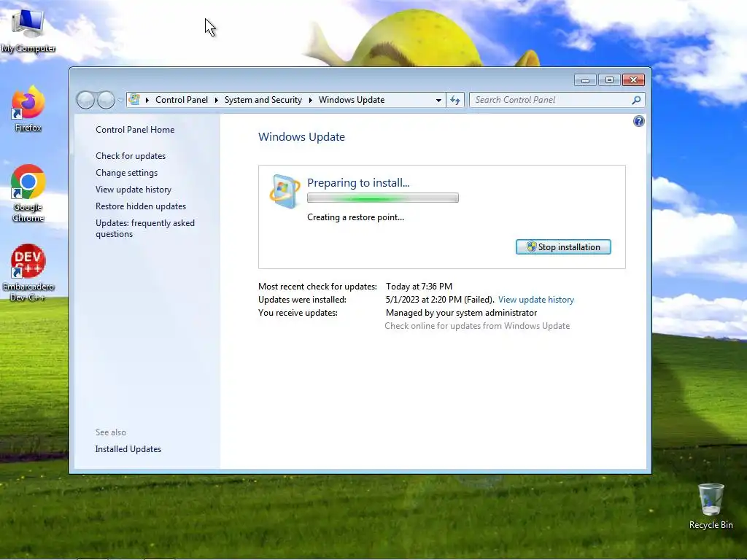Open Installed Updates link
Image resolution: width=747 pixels, height=560 pixels.
(128, 449)
